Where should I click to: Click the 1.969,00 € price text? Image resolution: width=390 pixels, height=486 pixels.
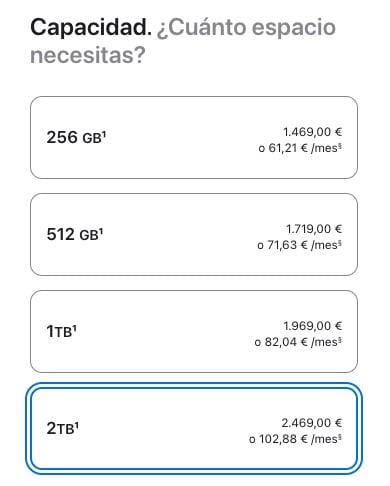coord(313,326)
